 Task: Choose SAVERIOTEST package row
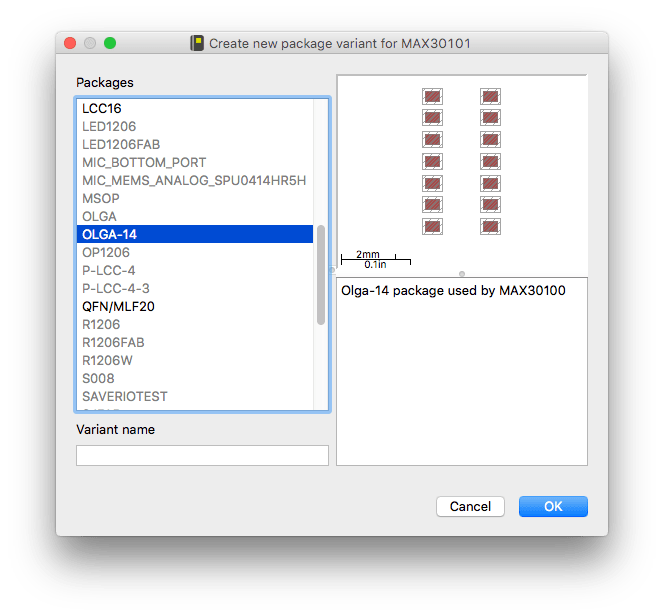[195, 396]
